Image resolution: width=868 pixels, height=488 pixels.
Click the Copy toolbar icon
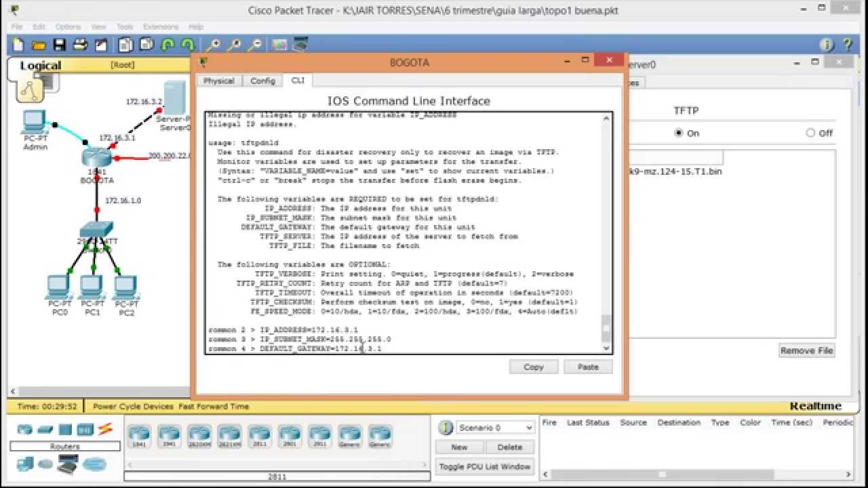point(125,45)
